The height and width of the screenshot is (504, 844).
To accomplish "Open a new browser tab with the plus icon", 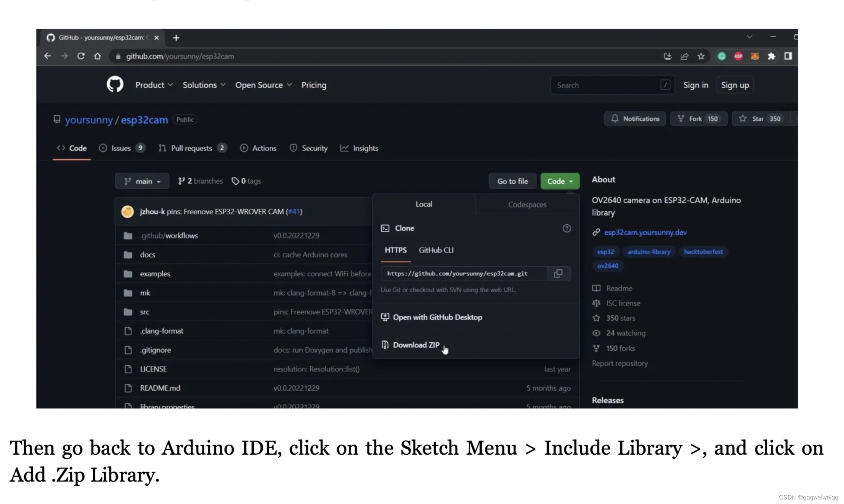I will (176, 38).
